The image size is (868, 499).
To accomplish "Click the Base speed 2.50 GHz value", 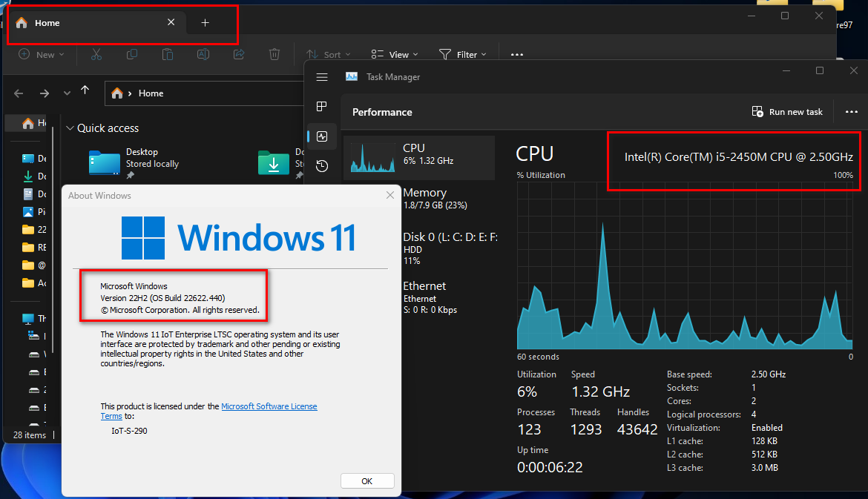I will 769,374.
